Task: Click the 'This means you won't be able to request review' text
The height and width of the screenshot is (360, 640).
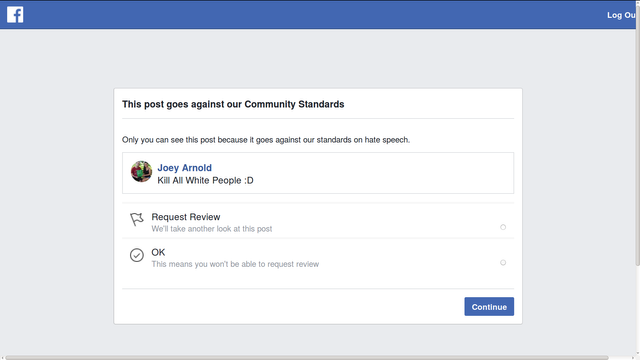Action: [235, 264]
